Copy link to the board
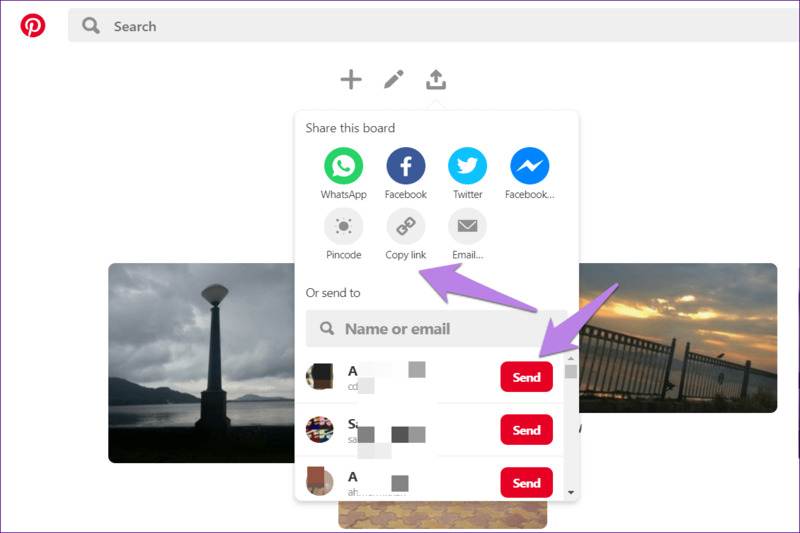This screenshot has width=800, height=533. 406,227
